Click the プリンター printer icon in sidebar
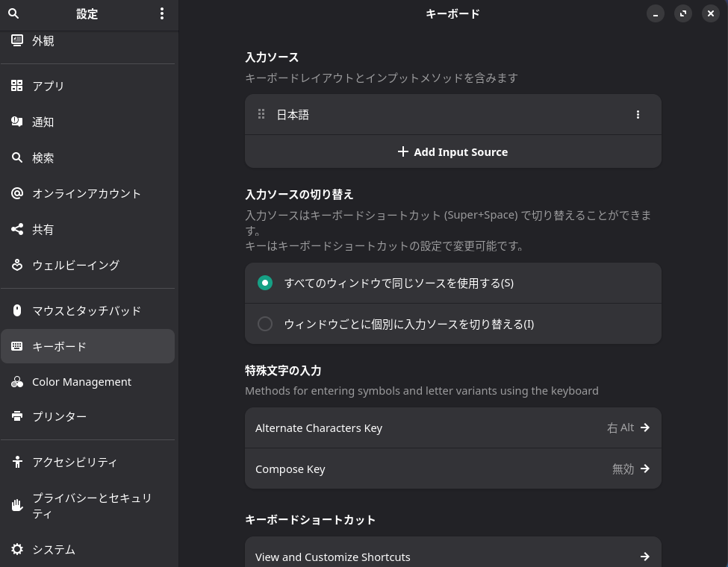The width and height of the screenshot is (728, 567). [17, 416]
